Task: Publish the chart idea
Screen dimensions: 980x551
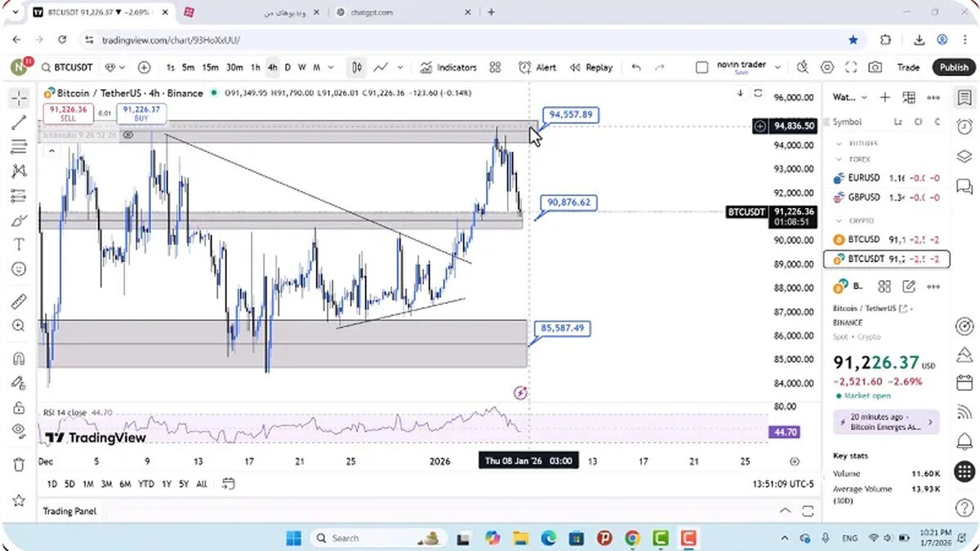Action: click(x=953, y=68)
